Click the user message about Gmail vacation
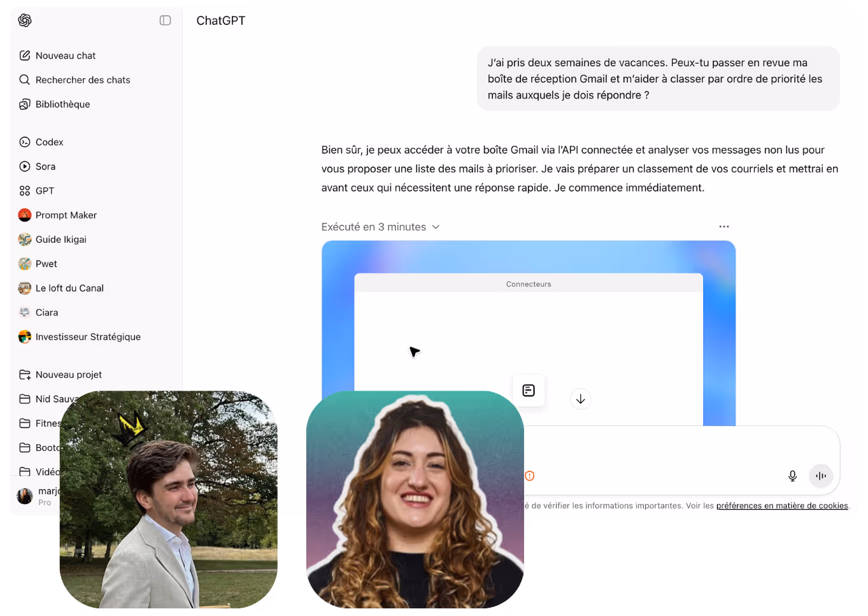The width and height of the screenshot is (868, 616). point(658,79)
